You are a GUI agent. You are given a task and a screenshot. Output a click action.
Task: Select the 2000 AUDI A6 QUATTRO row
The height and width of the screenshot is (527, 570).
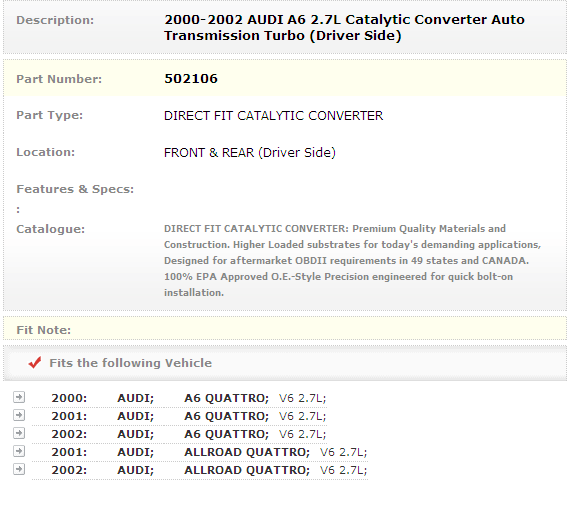pos(179,398)
